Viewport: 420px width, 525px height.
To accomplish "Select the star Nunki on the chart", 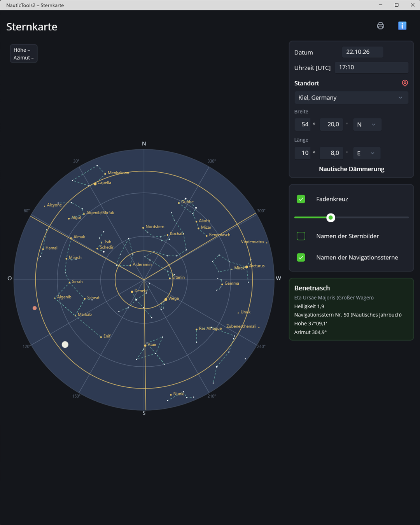I will point(171,395).
